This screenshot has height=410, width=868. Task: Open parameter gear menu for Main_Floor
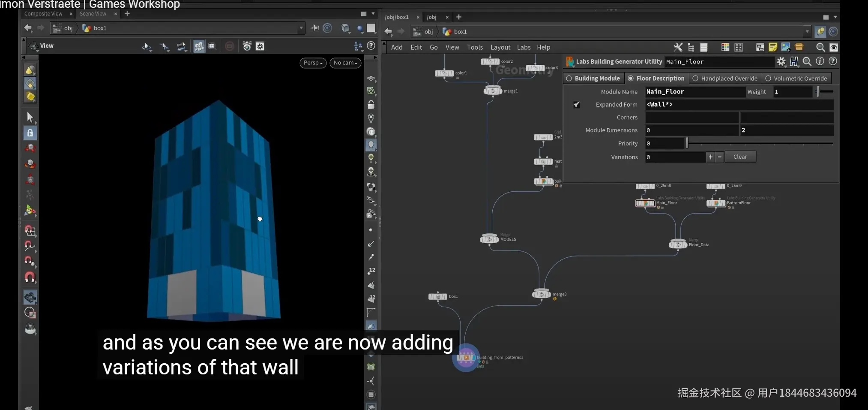(781, 61)
